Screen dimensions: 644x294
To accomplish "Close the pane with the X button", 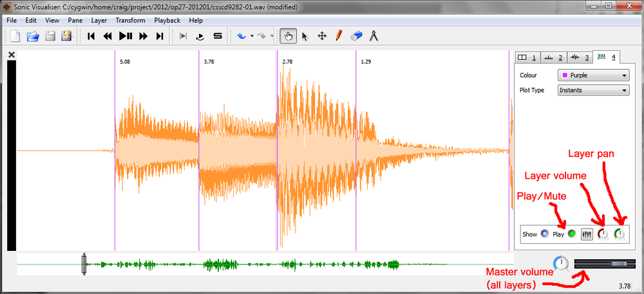I will [11, 55].
